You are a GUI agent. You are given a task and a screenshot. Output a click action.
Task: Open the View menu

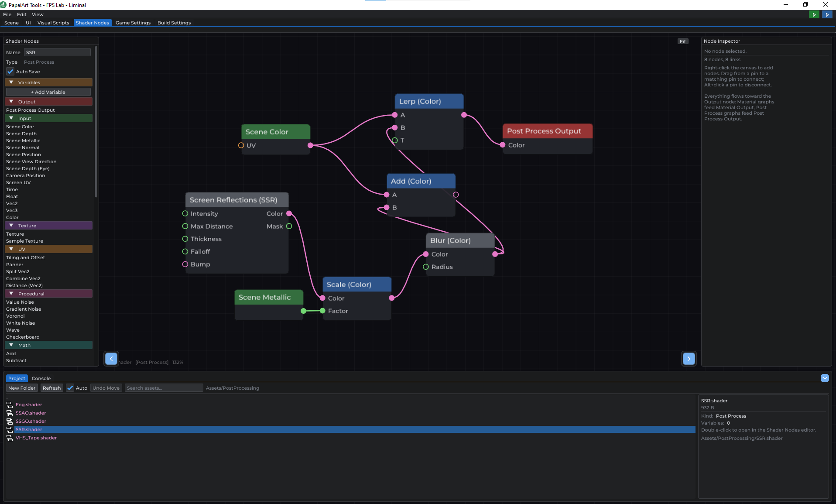pyautogui.click(x=38, y=14)
